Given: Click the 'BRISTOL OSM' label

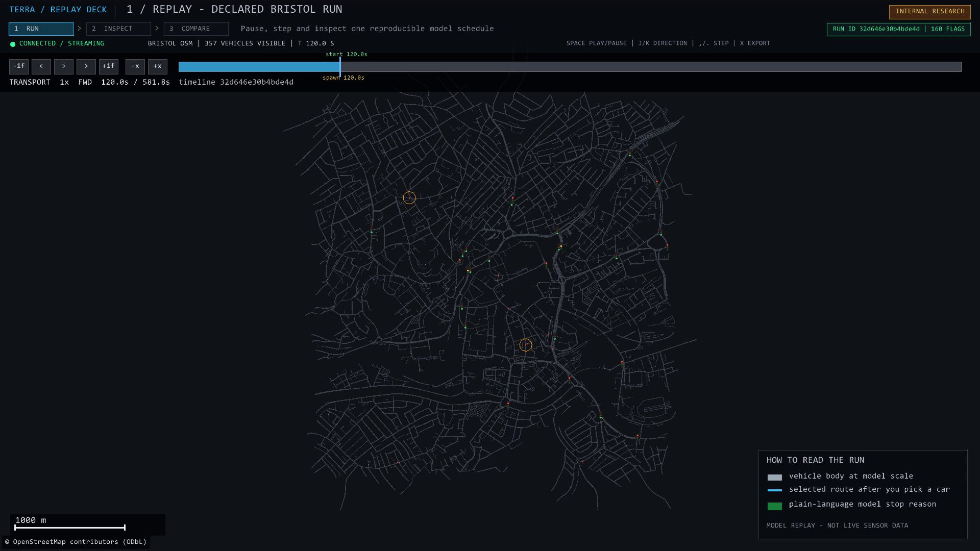Looking at the screenshot, I should (x=170, y=43).
